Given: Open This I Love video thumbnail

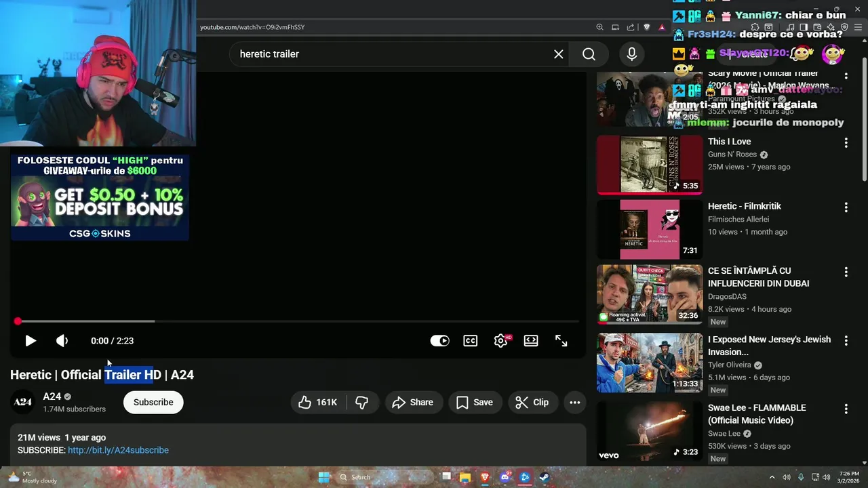Looking at the screenshot, I should tap(650, 165).
